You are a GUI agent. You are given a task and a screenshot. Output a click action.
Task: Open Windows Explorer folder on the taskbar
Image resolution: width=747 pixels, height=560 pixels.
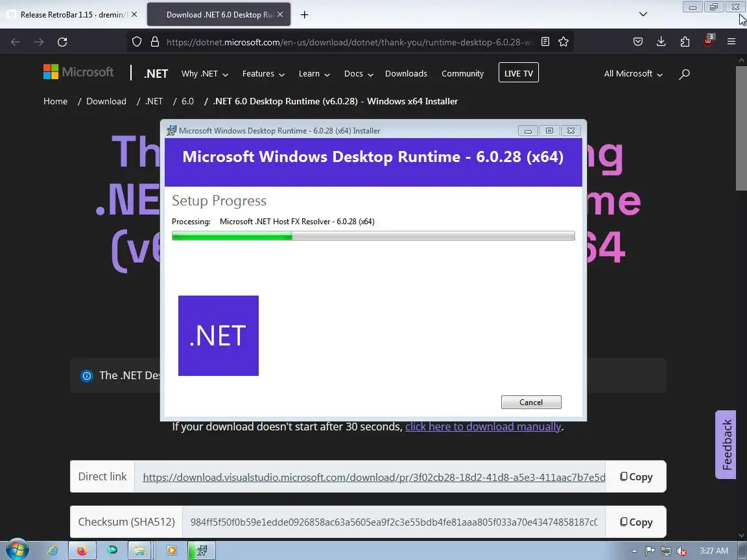[x=139, y=550]
